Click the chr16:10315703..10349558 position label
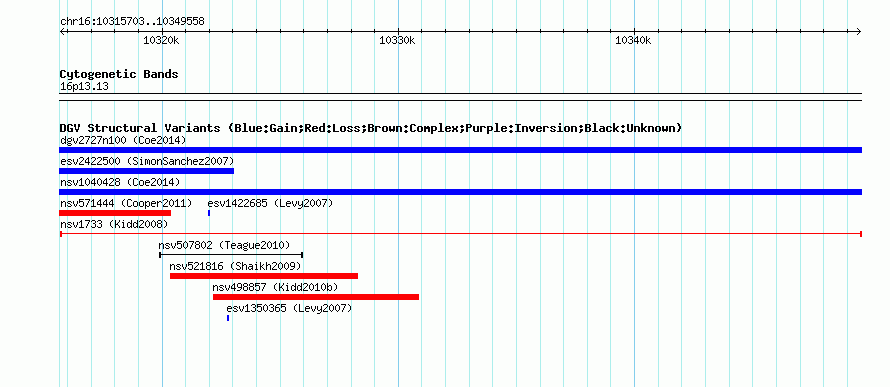The height and width of the screenshot is (387, 890). coord(132,22)
